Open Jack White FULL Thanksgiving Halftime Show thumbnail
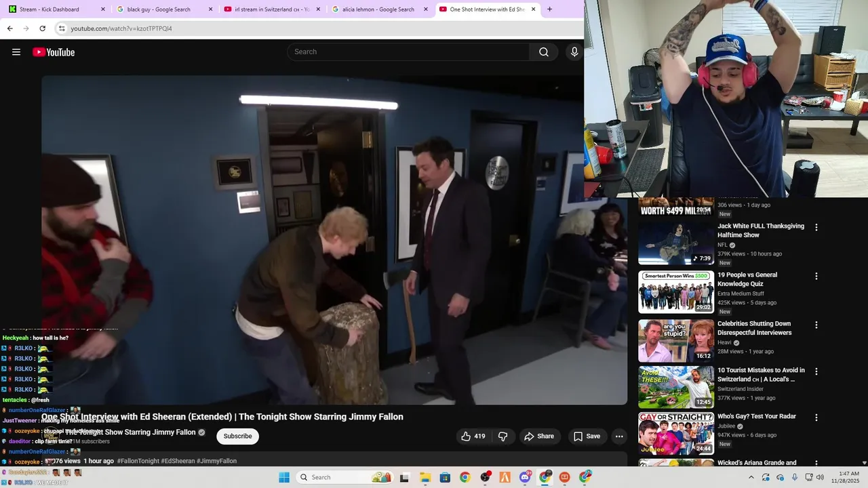 click(x=676, y=243)
